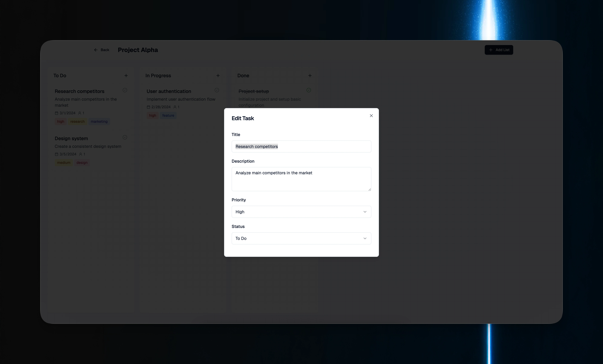This screenshot has width=603, height=364.
Task: Click the Priority dropdown chevron arrow
Action: (x=365, y=212)
